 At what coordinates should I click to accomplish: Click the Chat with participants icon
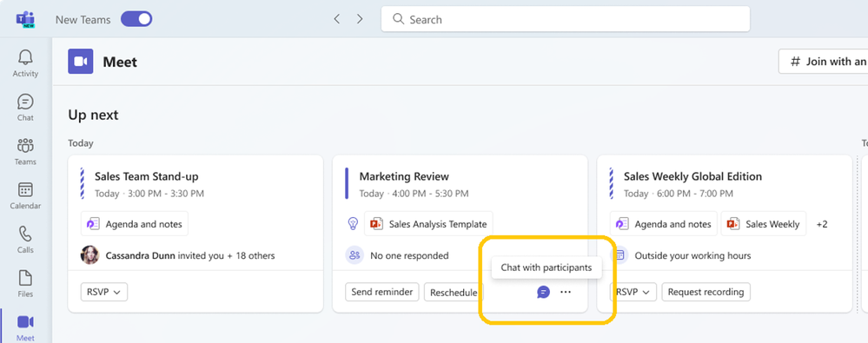544,292
